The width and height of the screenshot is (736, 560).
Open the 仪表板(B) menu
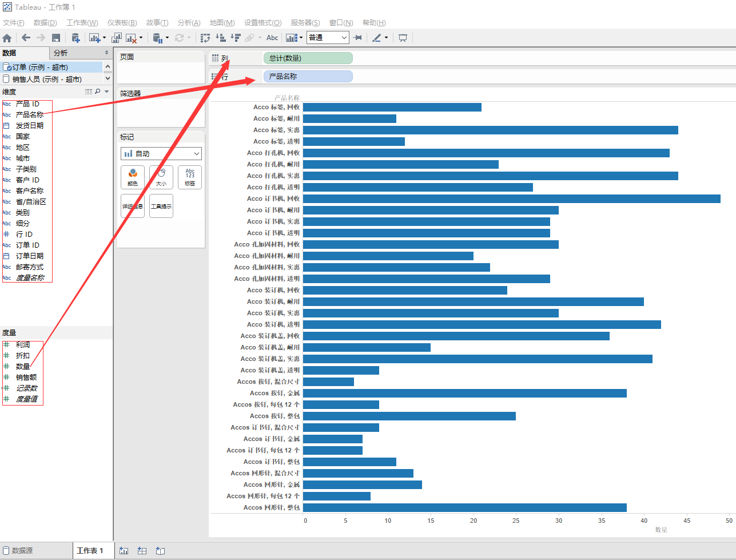click(122, 23)
